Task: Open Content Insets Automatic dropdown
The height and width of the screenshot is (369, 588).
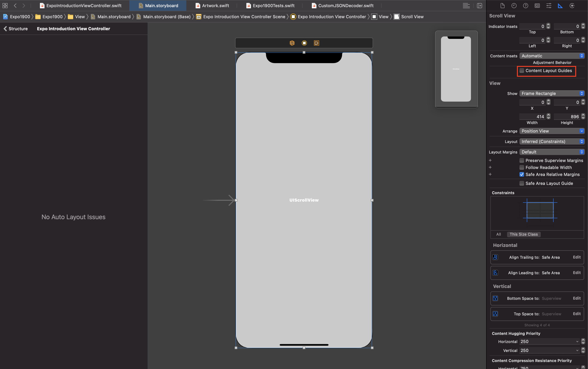Action: coord(552,56)
